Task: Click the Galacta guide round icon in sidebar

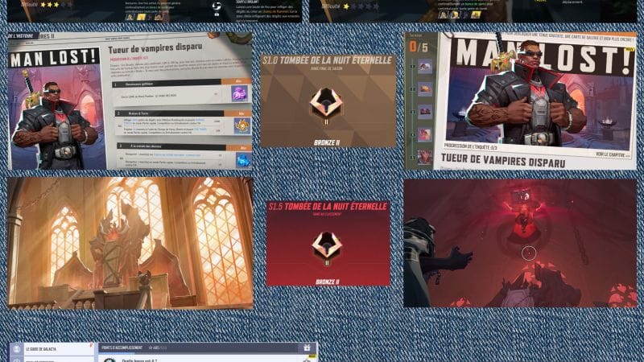Action: (16, 349)
